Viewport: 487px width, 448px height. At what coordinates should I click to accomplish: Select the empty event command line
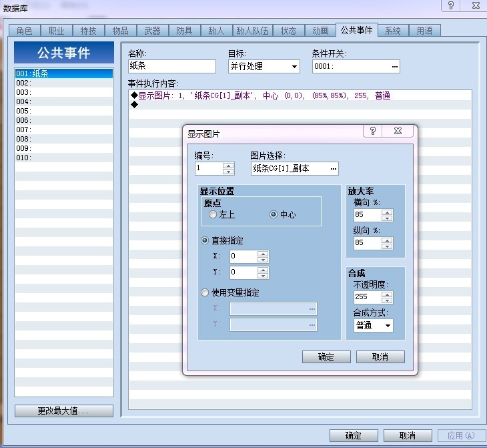click(300, 105)
